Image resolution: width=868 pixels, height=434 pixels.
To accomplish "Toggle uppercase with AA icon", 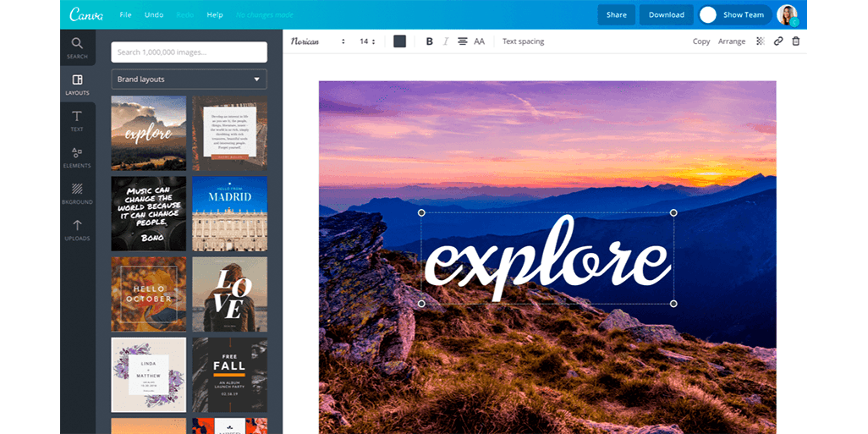I will (480, 41).
